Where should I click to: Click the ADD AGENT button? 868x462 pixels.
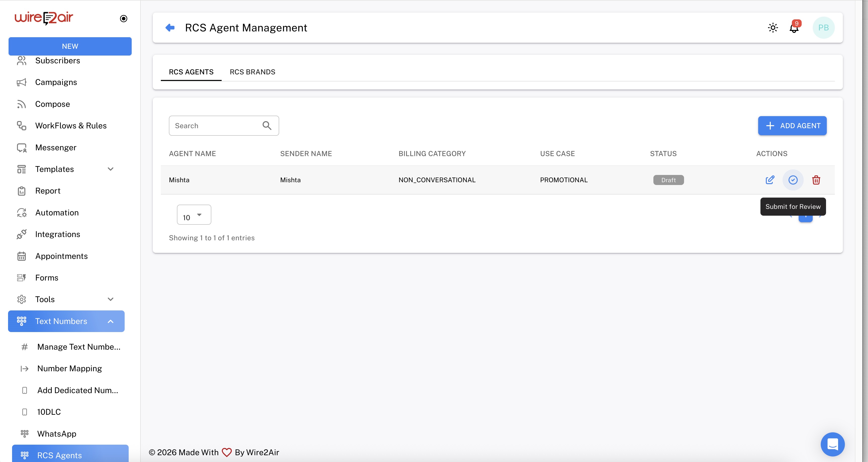(792, 126)
